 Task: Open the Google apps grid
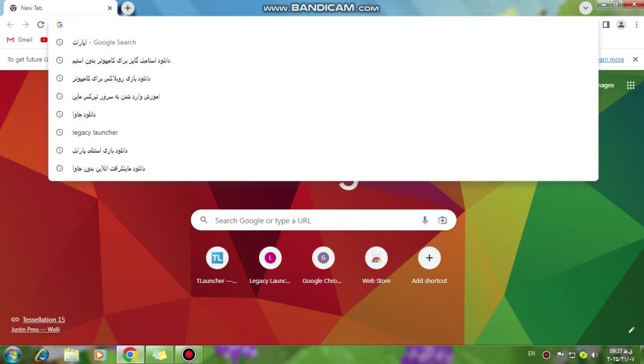click(630, 85)
